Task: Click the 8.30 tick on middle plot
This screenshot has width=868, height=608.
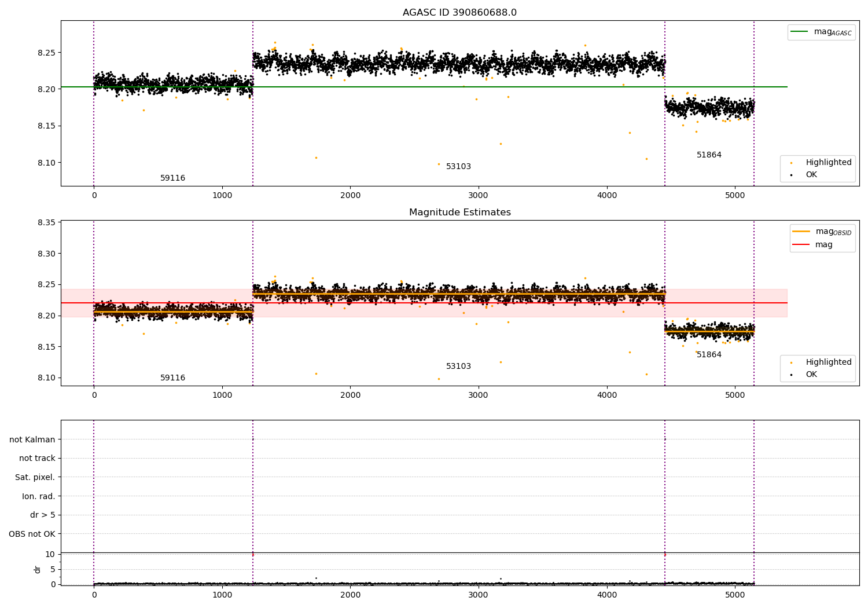Action: click(46, 254)
